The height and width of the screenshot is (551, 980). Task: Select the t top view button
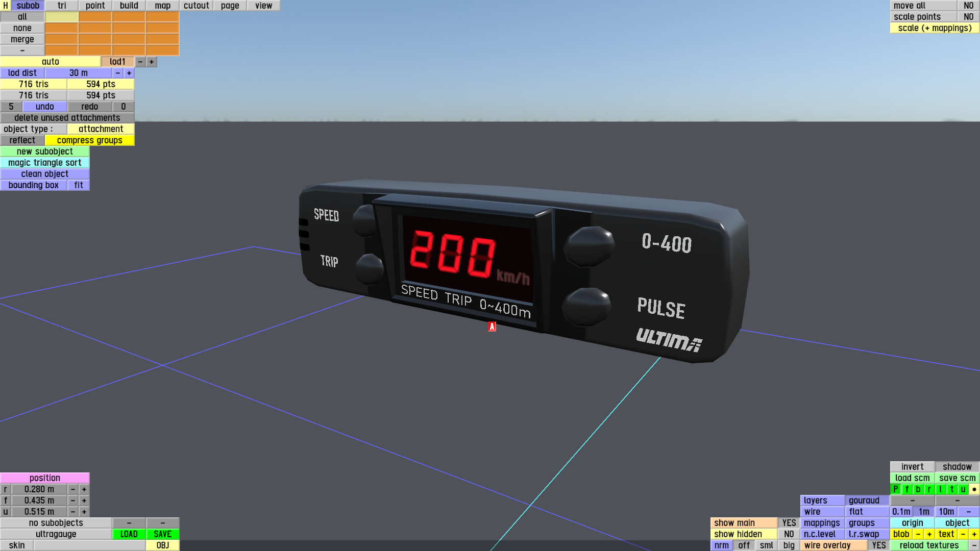pos(951,489)
